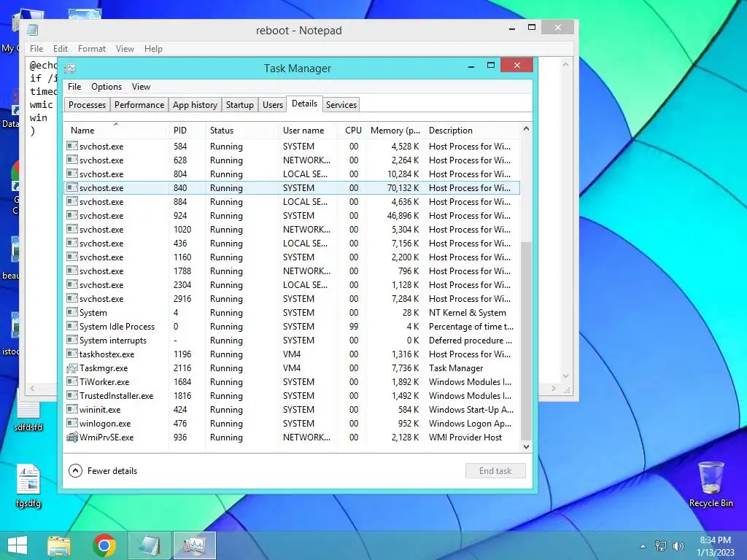
Task: Select the System row with PID 4
Action: (292, 312)
